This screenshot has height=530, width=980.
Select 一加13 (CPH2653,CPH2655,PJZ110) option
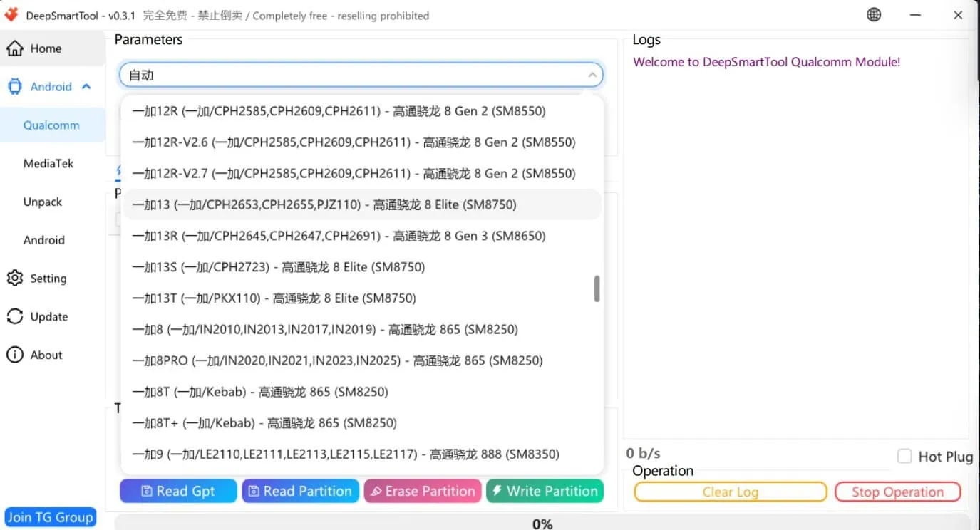pyautogui.click(x=362, y=204)
